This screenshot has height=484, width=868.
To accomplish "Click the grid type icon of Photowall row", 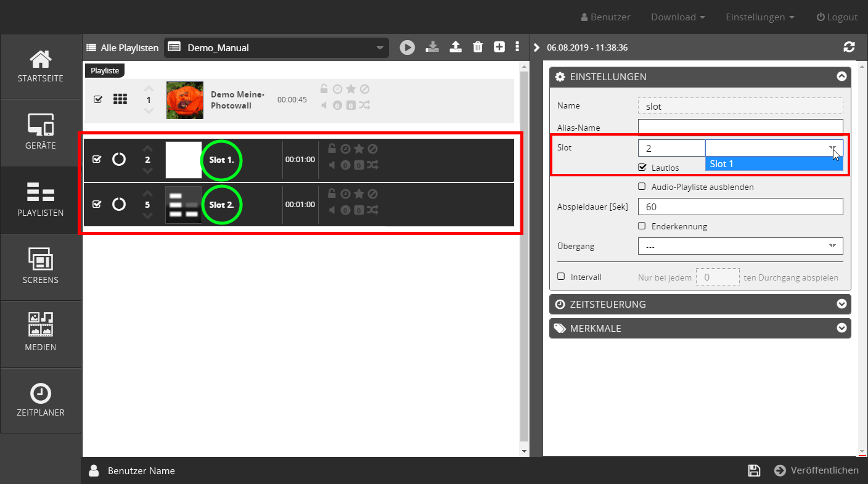I will [120, 99].
